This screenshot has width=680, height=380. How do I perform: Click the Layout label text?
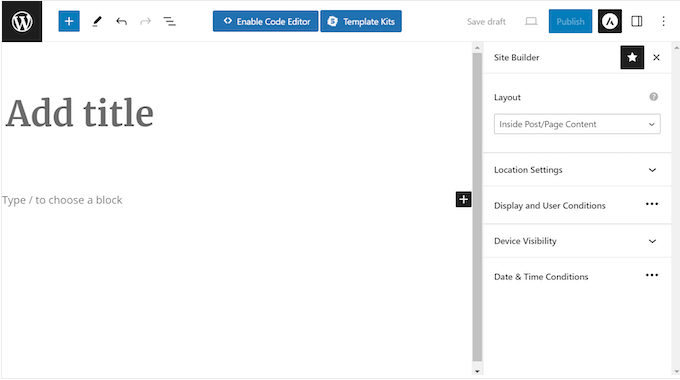(507, 97)
